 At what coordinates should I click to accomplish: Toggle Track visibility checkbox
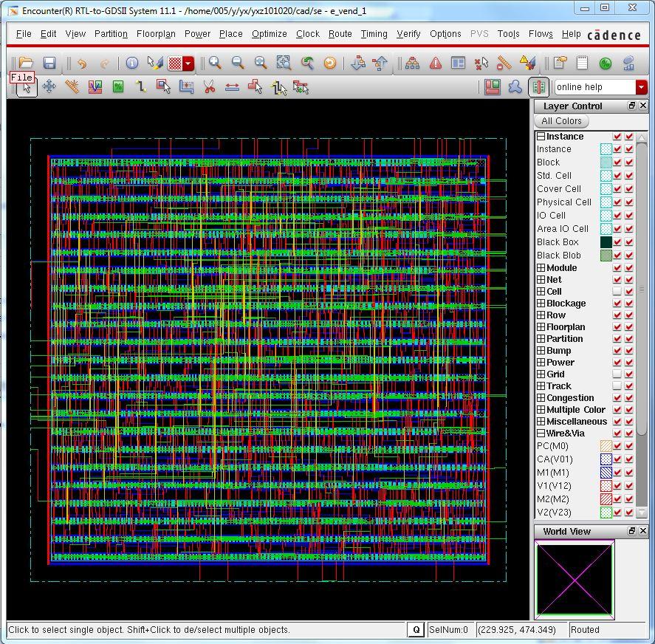(x=617, y=386)
